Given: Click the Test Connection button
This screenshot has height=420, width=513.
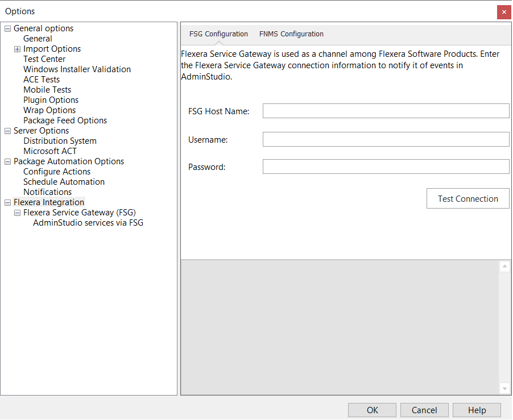Looking at the screenshot, I should (468, 198).
